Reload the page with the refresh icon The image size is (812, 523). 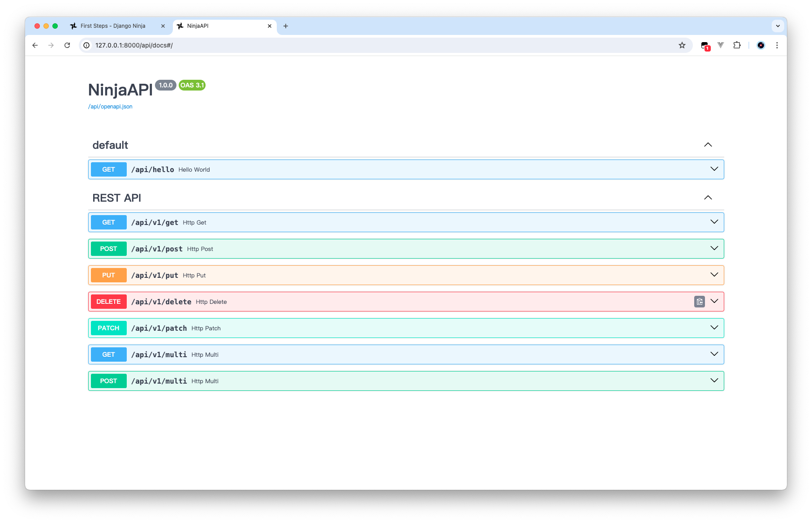click(67, 45)
